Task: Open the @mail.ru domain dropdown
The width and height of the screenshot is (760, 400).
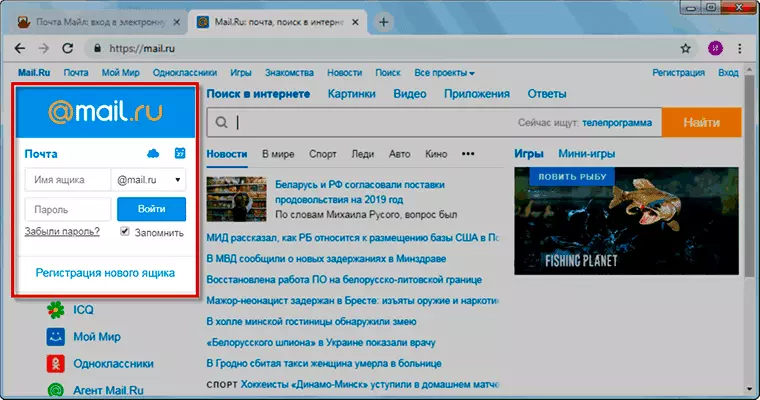Action: point(148,180)
